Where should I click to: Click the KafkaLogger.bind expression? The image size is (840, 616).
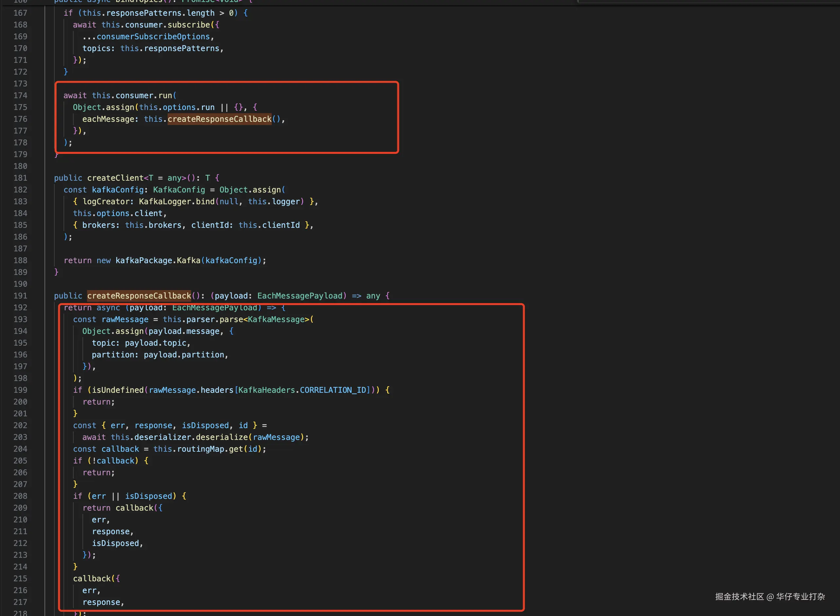(x=177, y=202)
